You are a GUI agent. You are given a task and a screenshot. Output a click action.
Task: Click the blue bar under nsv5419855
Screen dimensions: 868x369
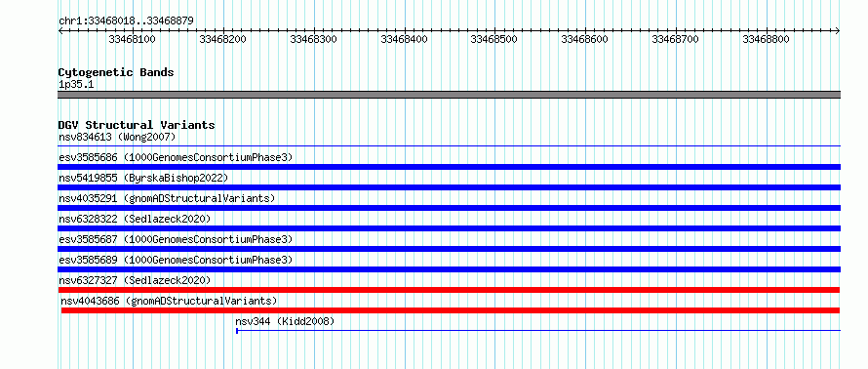[x=450, y=187]
